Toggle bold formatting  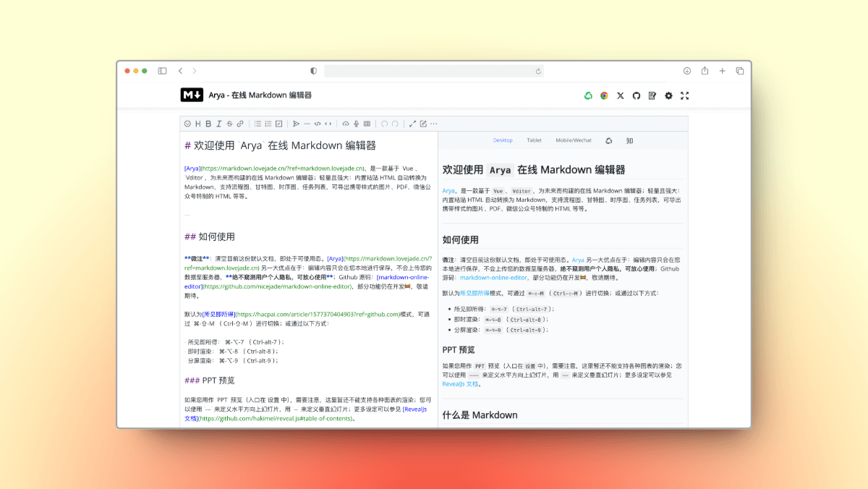coord(208,124)
